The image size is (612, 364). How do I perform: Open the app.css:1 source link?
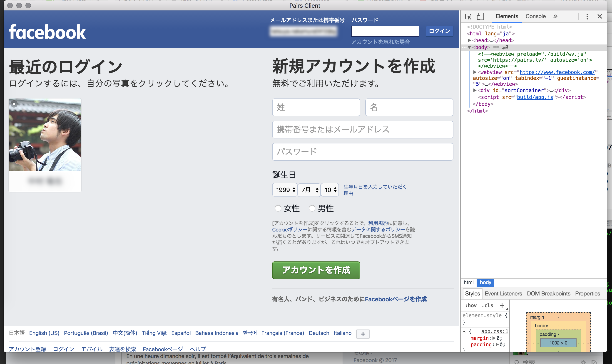click(495, 331)
